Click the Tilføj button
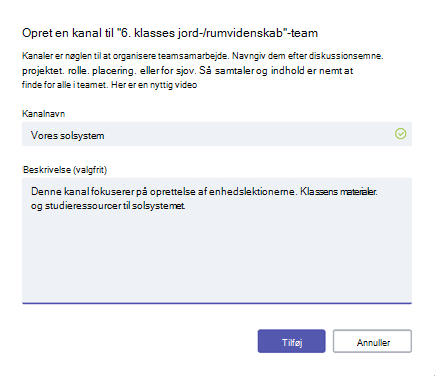 pyautogui.click(x=291, y=341)
